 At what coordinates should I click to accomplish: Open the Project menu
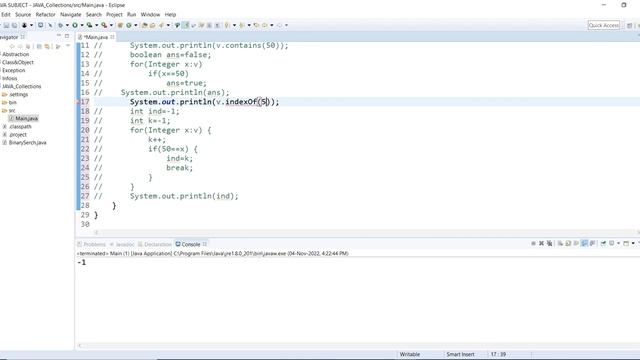pyautogui.click(x=114, y=14)
